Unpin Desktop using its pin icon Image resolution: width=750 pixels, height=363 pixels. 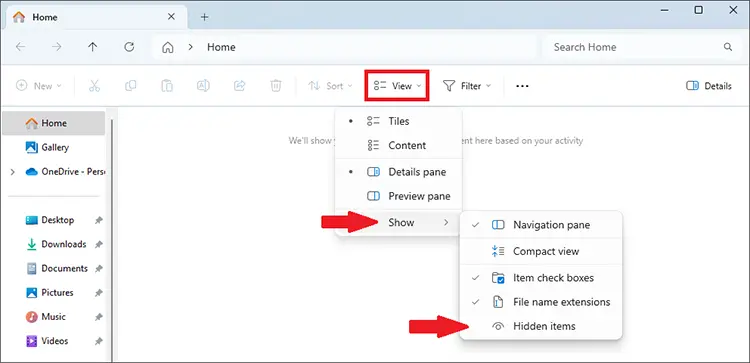point(99,220)
